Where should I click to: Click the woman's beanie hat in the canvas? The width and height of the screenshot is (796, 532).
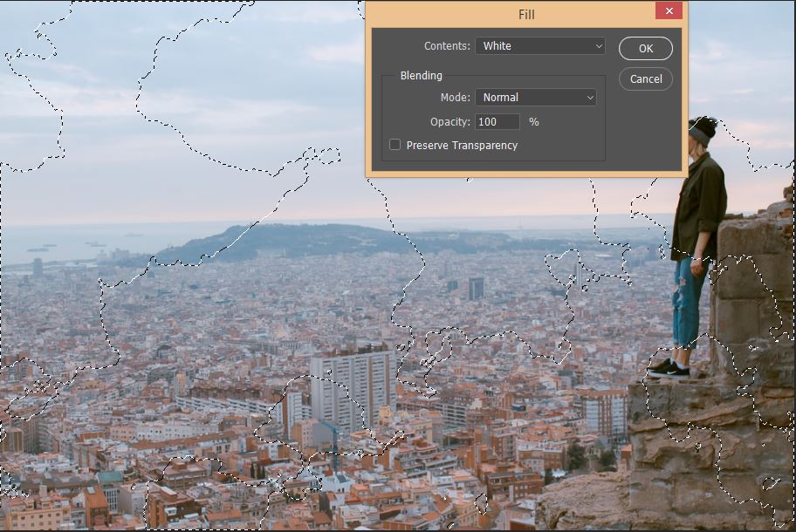pyautogui.click(x=704, y=129)
